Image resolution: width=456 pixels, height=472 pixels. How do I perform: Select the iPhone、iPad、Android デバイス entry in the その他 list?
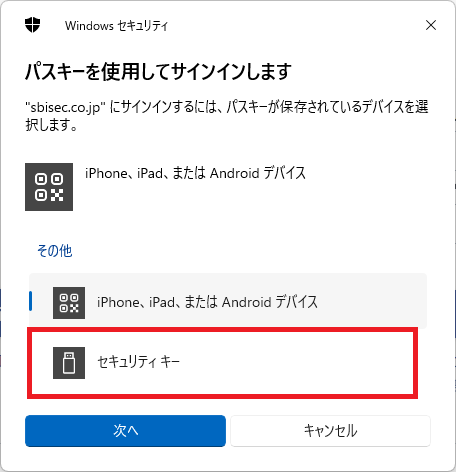click(228, 301)
